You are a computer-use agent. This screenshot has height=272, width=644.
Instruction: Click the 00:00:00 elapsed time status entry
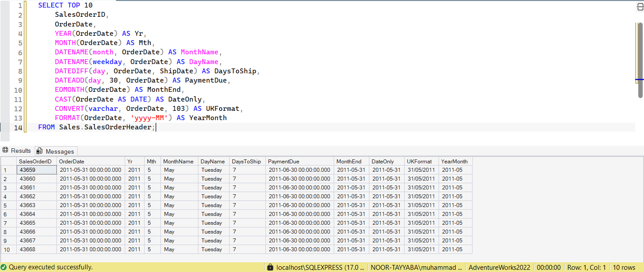click(549, 267)
